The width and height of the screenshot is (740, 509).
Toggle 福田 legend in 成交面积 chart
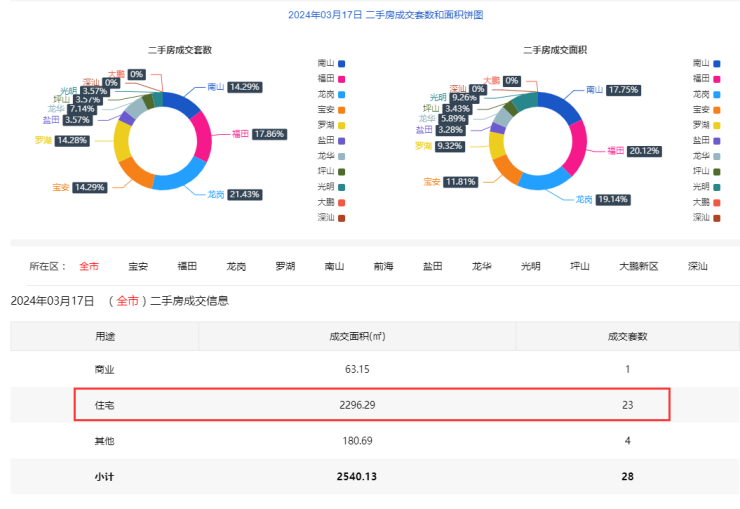pyautogui.click(x=707, y=78)
